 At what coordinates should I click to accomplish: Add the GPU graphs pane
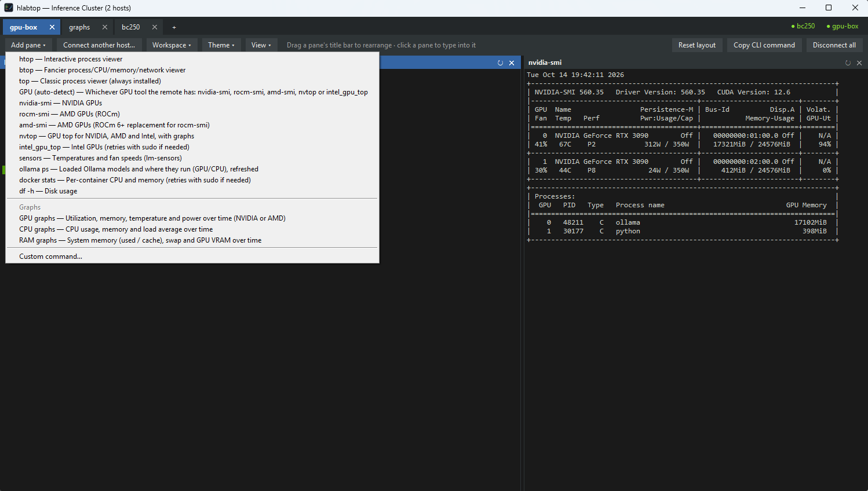pos(192,218)
